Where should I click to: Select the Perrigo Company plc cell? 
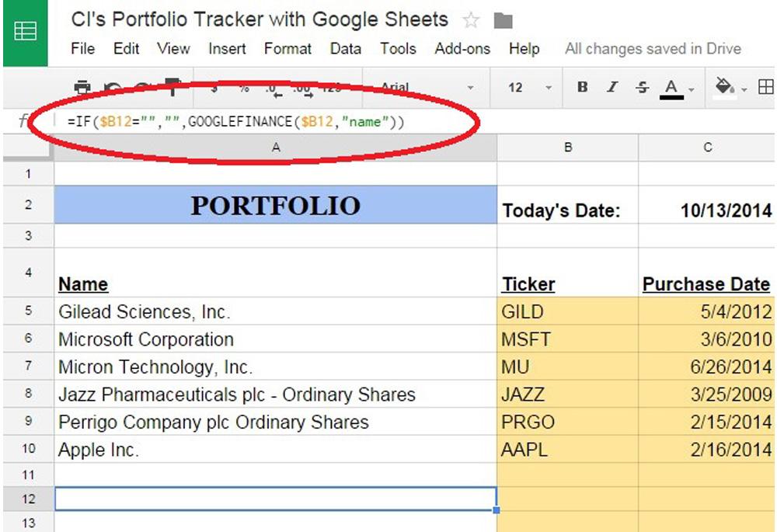[276, 422]
